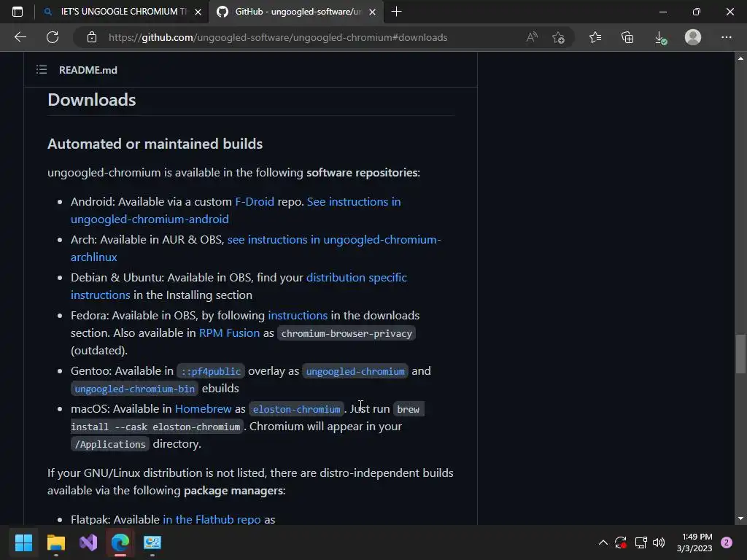The width and height of the screenshot is (747, 560).
Task: Open the F-Droid link
Action: (x=255, y=201)
